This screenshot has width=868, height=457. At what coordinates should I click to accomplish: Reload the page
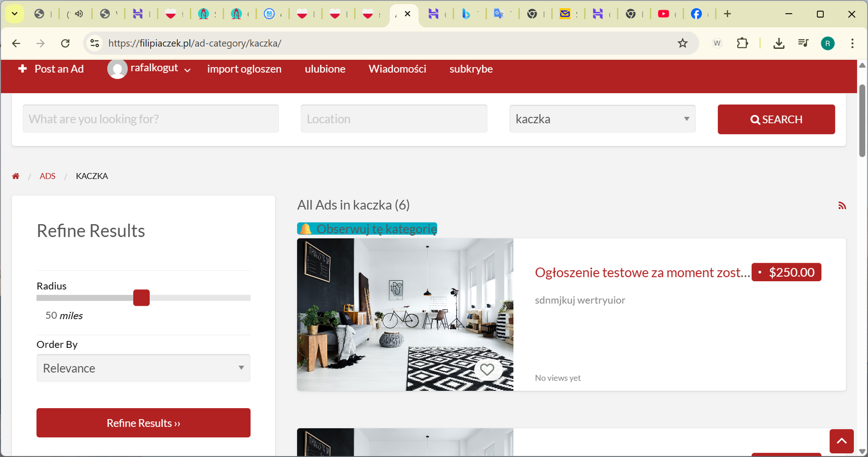pyautogui.click(x=66, y=43)
